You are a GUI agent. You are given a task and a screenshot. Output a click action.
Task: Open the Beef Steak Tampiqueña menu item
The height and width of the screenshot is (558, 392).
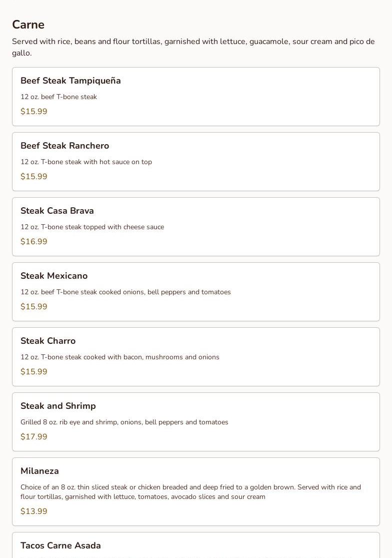[70, 81]
